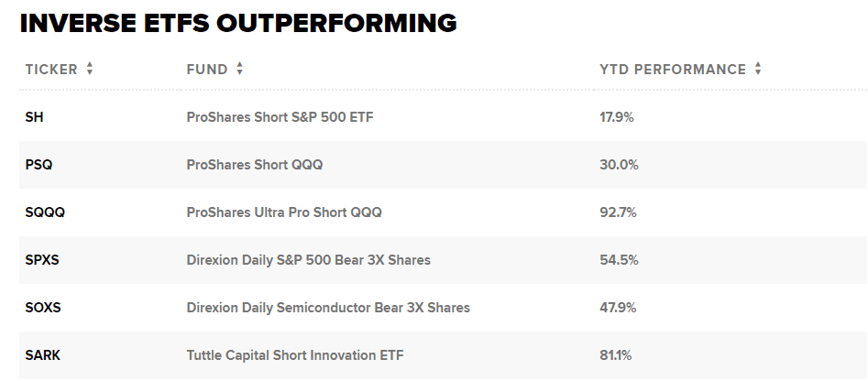Viewport: 868px width, 381px height.
Task: Click the SARK ticker symbol
Action: [43, 355]
